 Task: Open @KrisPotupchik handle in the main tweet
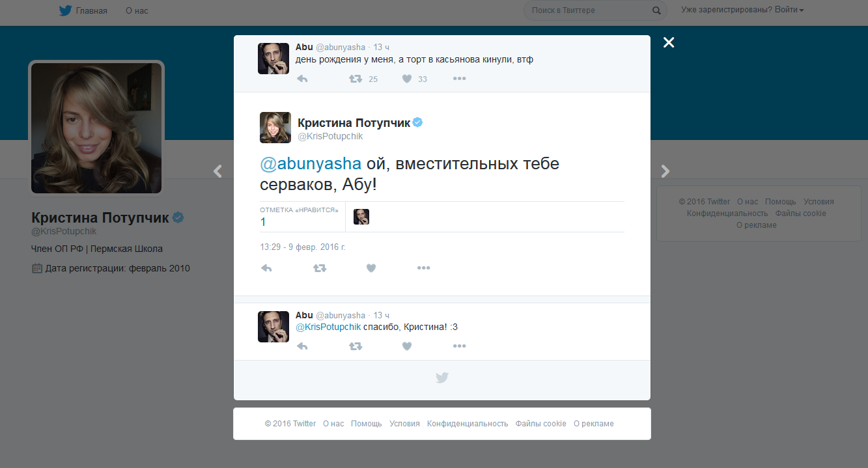[330, 137]
